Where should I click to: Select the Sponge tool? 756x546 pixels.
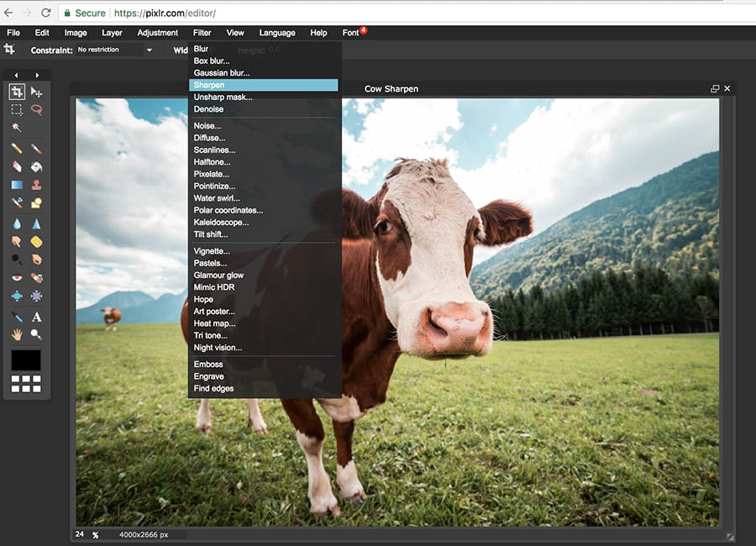pyautogui.click(x=36, y=242)
